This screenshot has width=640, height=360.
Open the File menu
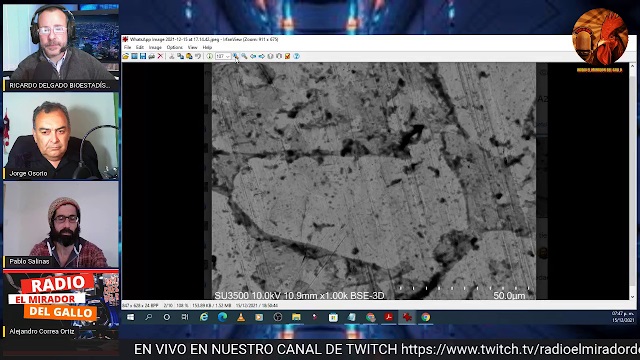pos(128,47)
